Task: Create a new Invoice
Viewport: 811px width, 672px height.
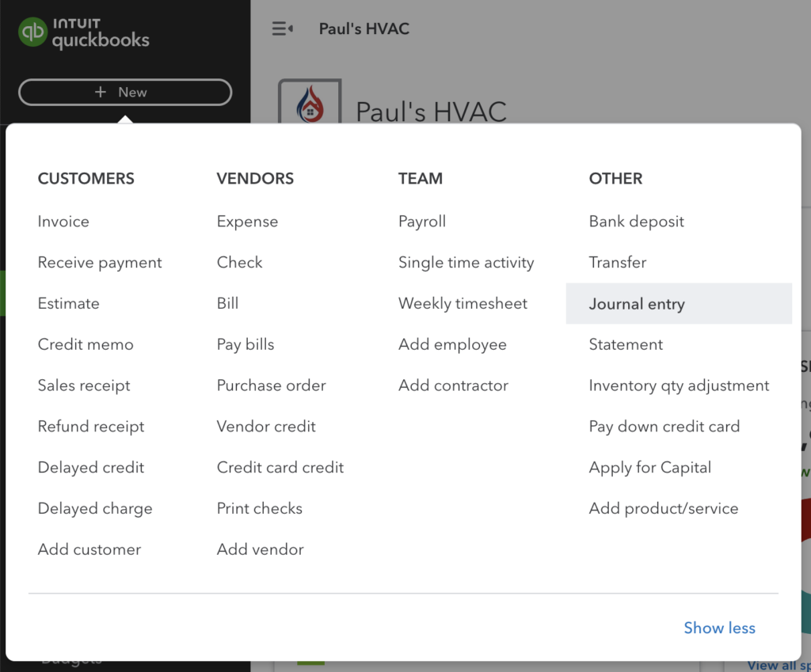Action: [63, 222]
